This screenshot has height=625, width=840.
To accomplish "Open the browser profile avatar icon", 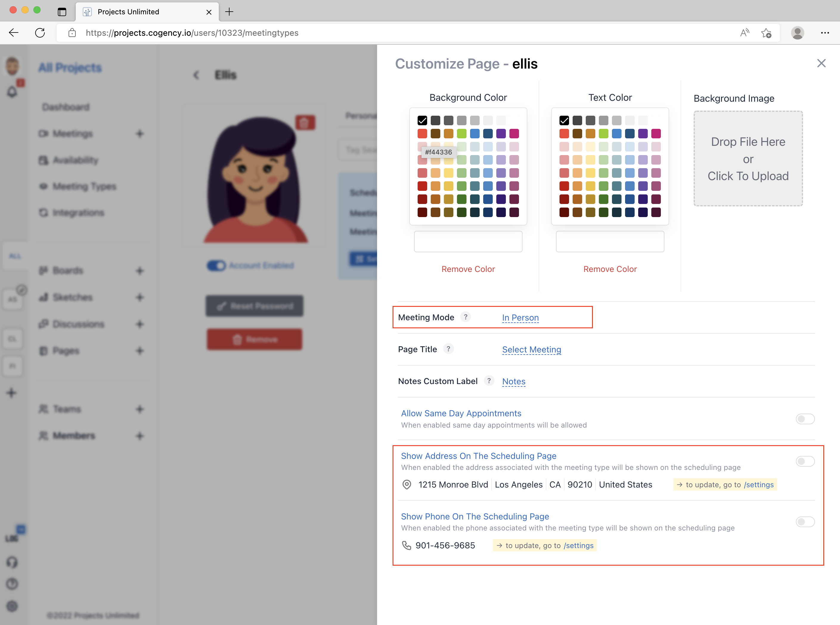I will click(797, 33).
